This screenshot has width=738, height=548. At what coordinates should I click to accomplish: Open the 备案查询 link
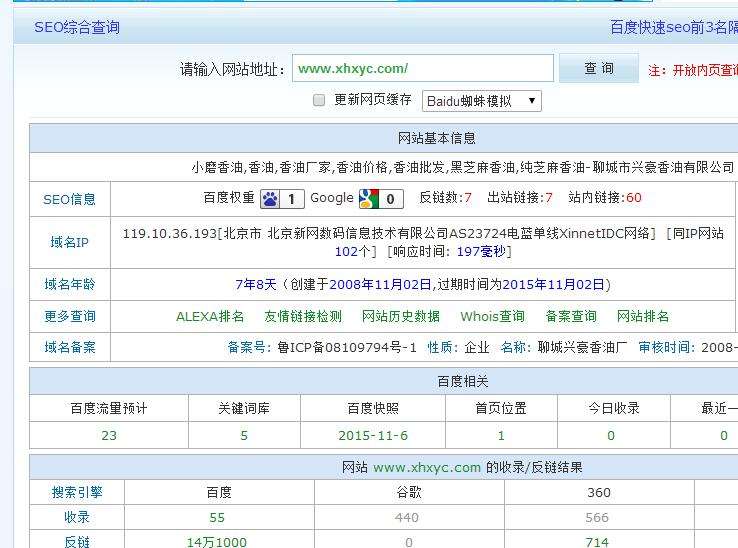pos(571,316)
